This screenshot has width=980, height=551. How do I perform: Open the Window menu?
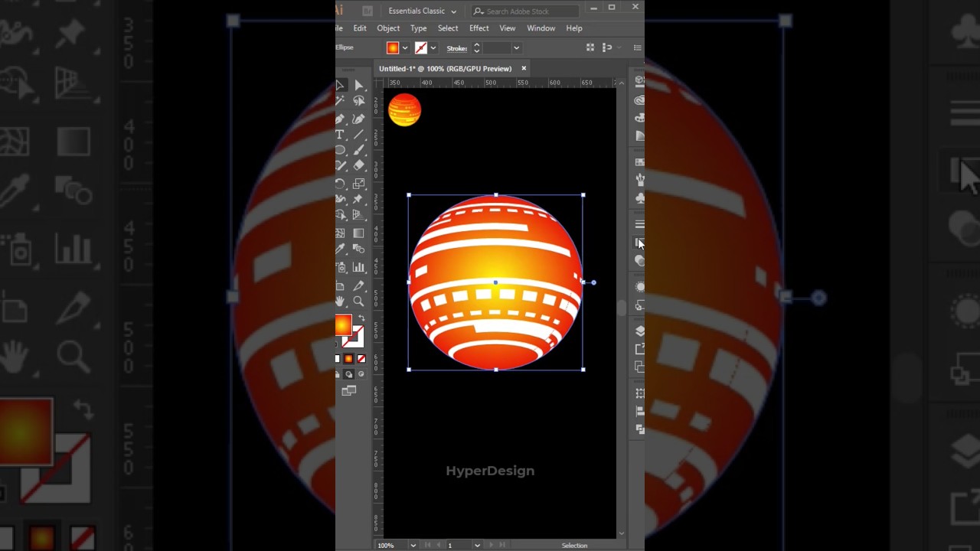[x=541, y=28]
